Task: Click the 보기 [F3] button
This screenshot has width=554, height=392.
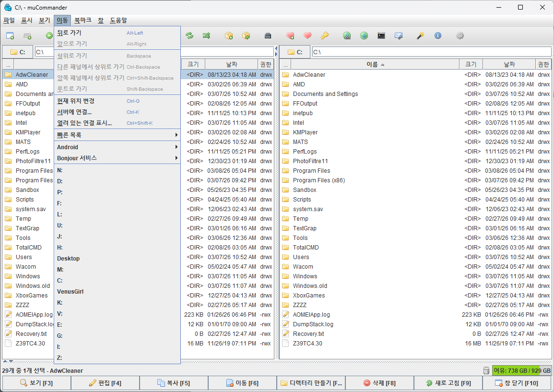Action: (36, 383)
